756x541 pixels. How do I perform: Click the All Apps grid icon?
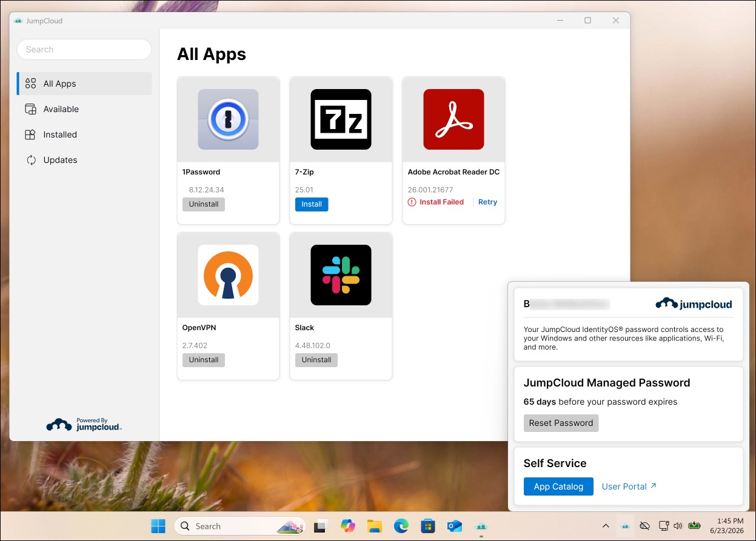[30, 84]
